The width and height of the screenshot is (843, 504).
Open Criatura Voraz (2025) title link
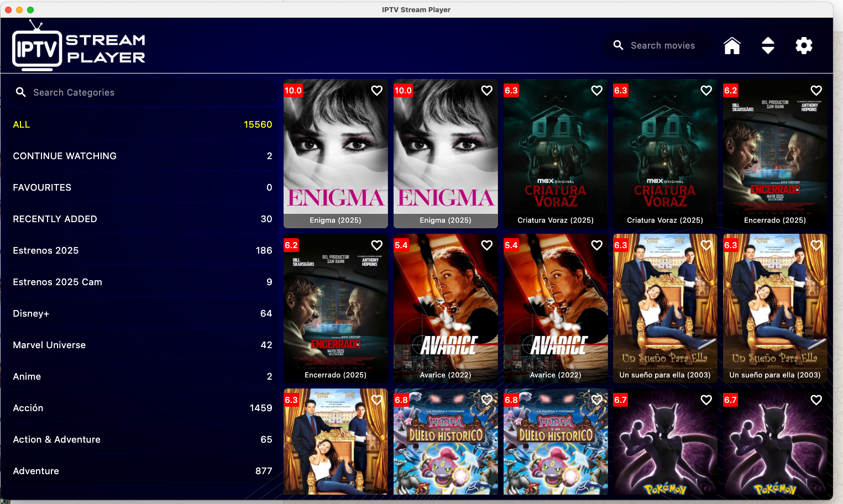(x=555, y=220)
